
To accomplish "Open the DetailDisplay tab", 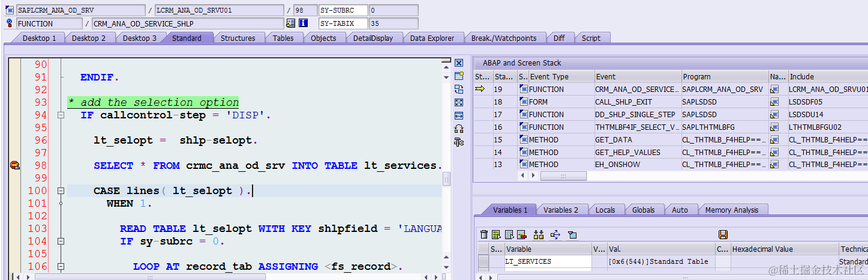I will pyautogui.click(x=373, y=38).
